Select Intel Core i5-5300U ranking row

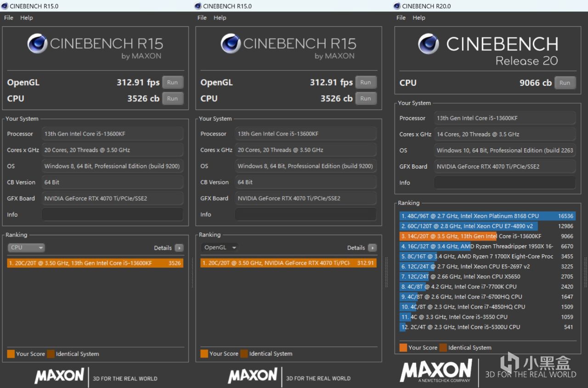(x=487, y=327)
